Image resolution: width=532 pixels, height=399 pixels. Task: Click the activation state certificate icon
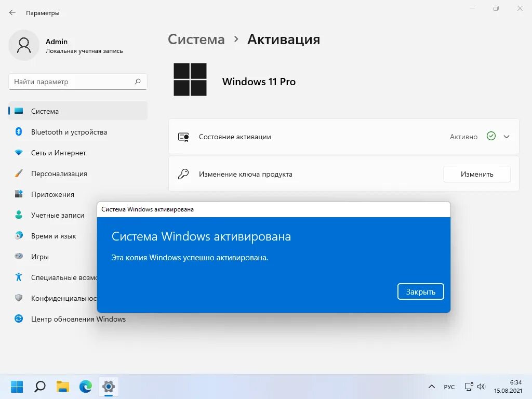[183, 137]
